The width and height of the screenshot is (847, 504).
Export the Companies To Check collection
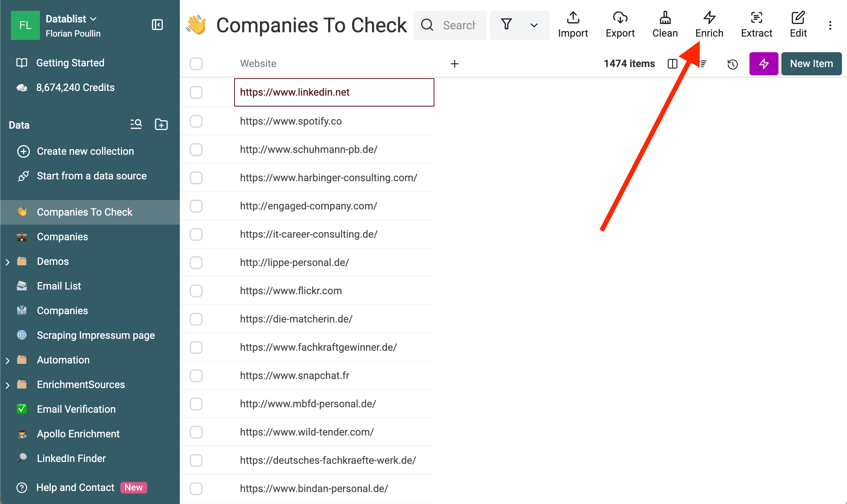[x=620, y=25]
